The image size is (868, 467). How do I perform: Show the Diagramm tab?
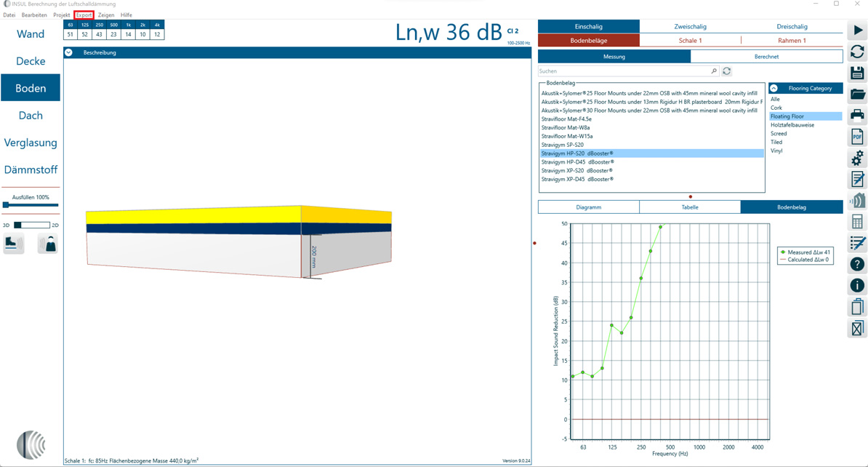588,207
